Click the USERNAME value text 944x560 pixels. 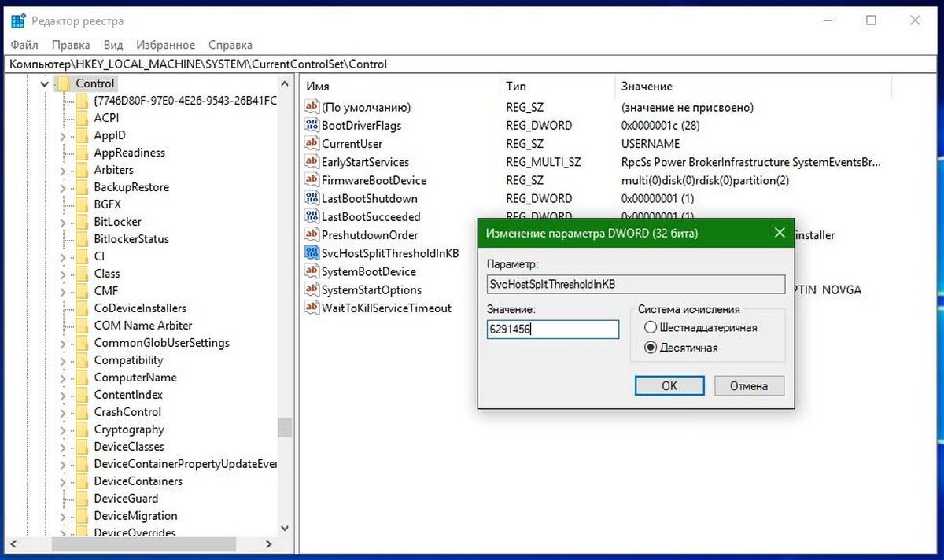click(x=651, y=144)
